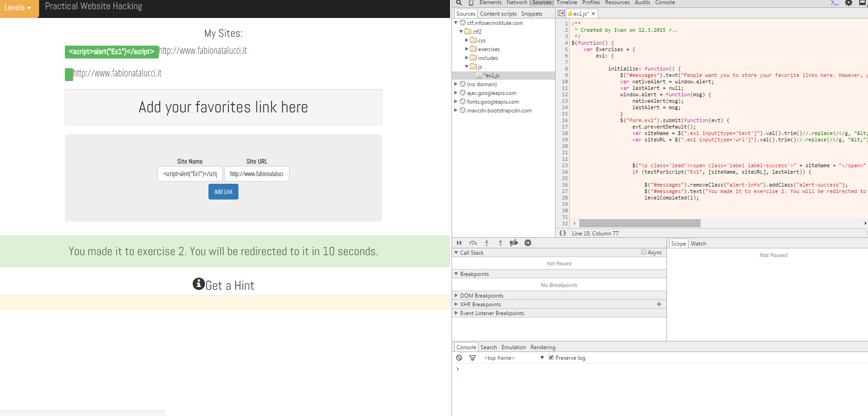Collapse the Call Stack section
Viewport: 868px width, 416px height.
[x=456, y=252]
